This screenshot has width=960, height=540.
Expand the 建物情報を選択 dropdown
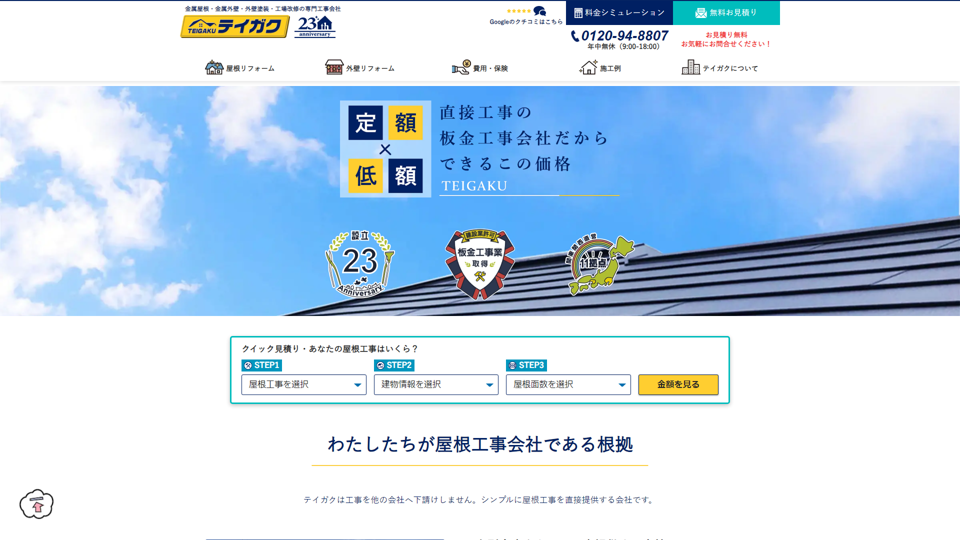tap(436, 385)
